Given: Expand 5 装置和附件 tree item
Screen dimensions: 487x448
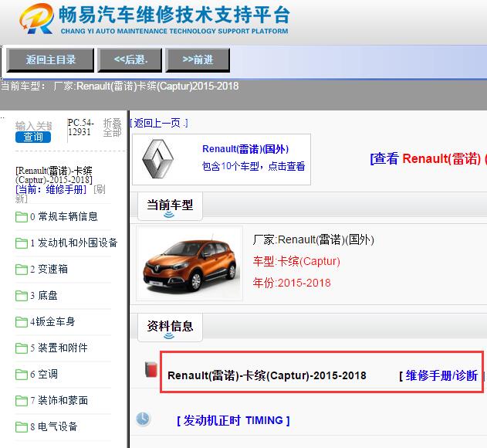Looking at the screenshot, I should (x=59, y=348).
